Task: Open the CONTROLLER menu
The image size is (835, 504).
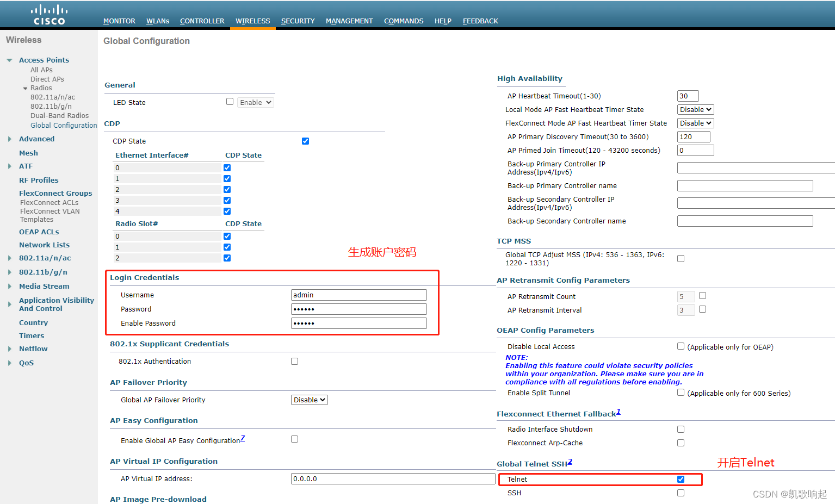Action: (x=202, y=21)
